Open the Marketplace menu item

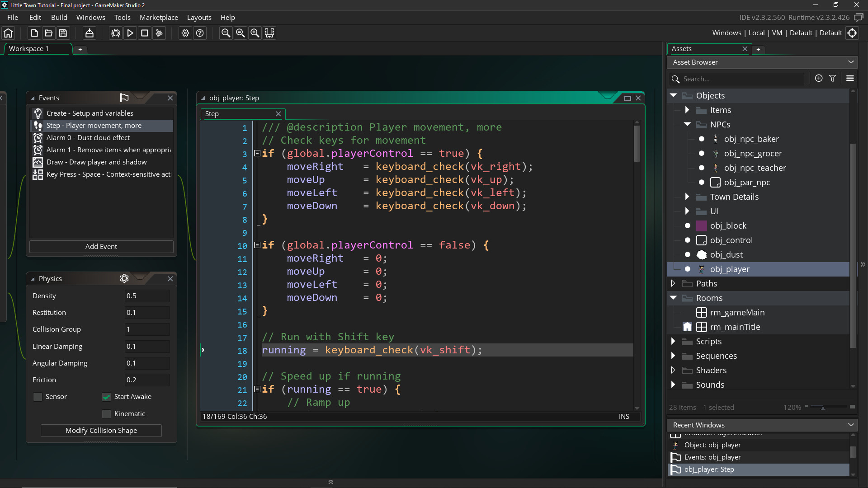click(158, 17)
